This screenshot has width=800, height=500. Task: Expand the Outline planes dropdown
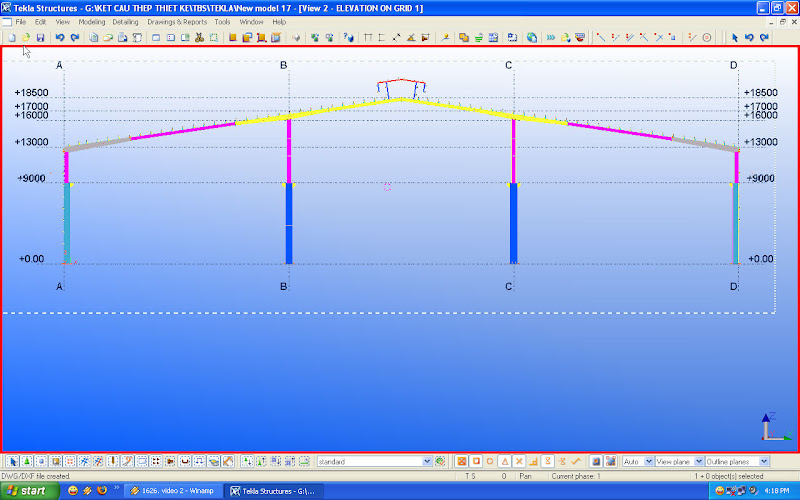(x=764, y=461)
